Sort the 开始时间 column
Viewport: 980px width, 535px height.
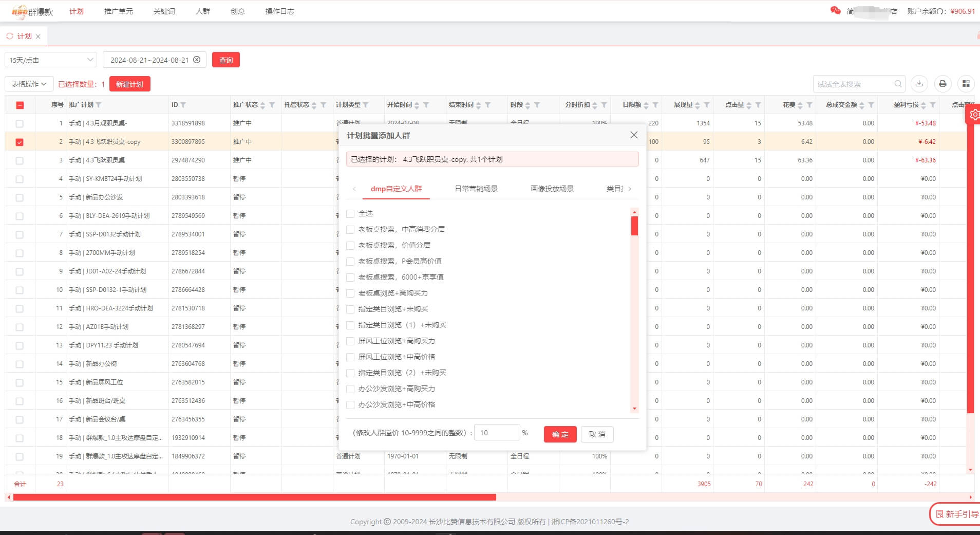(x=417, y=105)
